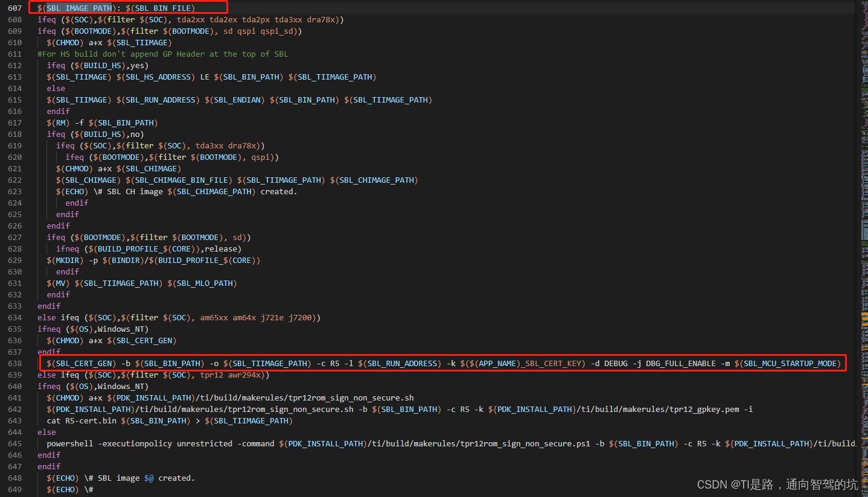868x497 pixels.
Task: Click $(SBL_CERT_GEN) at start of line 638
Action: (x=81, y=363)
